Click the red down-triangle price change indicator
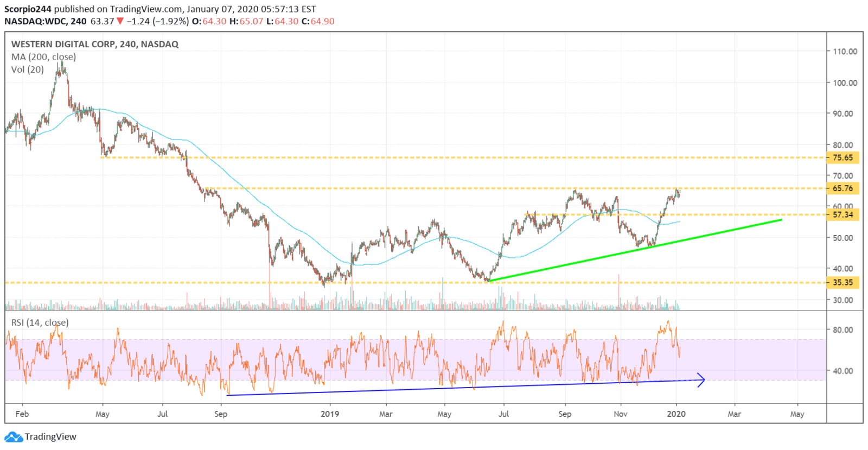This screenshot has width=868, height=450. [120, 21]
